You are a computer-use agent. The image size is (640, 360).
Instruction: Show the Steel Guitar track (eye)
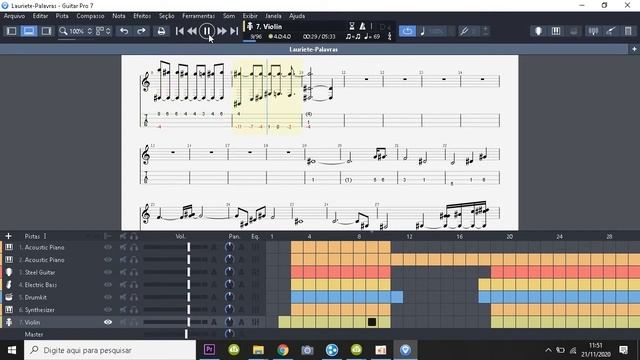(x=108, y=272)
